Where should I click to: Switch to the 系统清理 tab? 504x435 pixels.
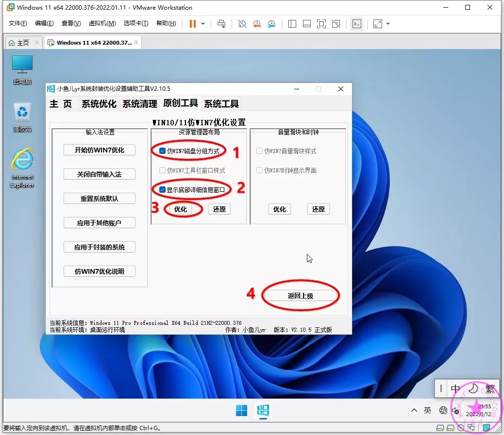tap(140, 103)
